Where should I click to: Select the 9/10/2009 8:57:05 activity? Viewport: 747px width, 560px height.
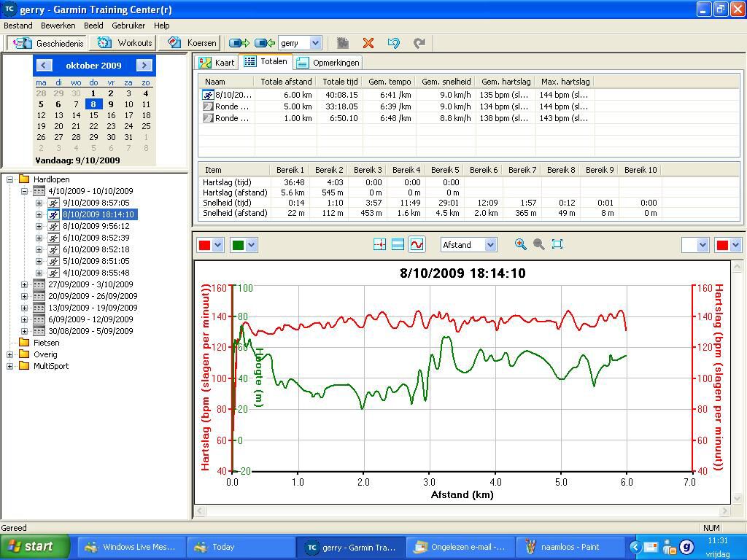(96, 203)
